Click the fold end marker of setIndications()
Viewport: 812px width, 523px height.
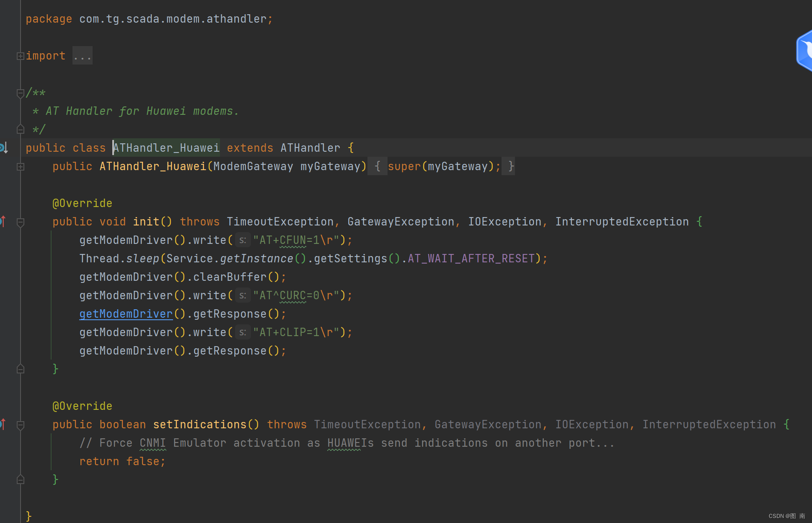pyautogui.click(x=20, y=480)
